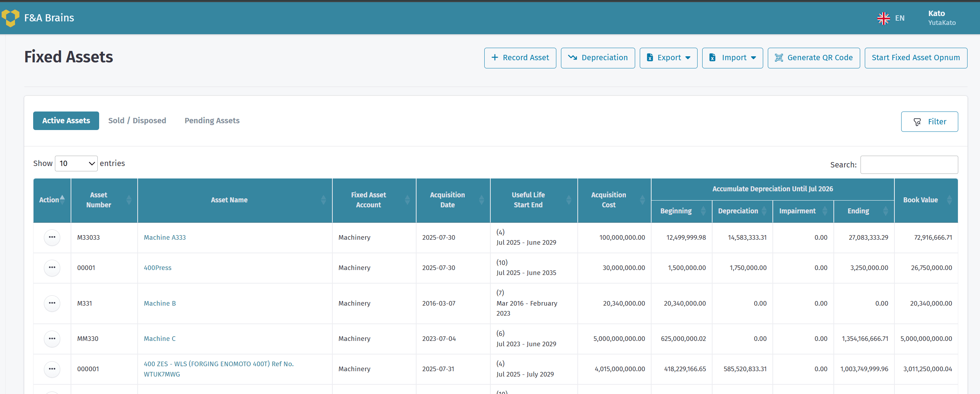This screenshot has width=980, height=394.
Task: Sort by the Book Value column
Action: 950,200
